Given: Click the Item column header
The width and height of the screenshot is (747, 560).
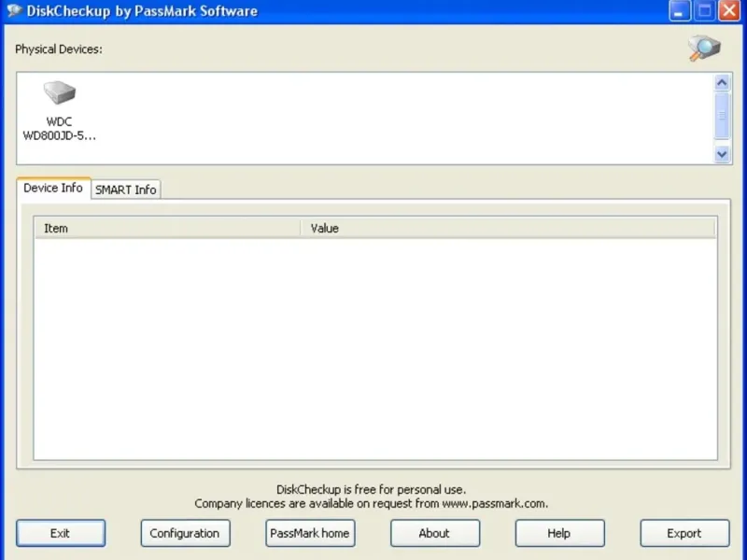Looking at the screenshot, I should pos(167,228).
